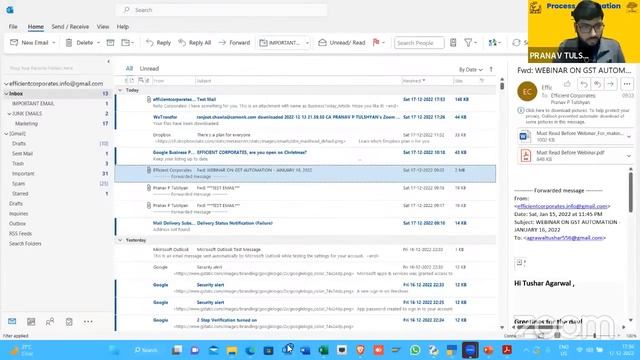Open the Sent Mail folder
640x360 pixels.
22,154
